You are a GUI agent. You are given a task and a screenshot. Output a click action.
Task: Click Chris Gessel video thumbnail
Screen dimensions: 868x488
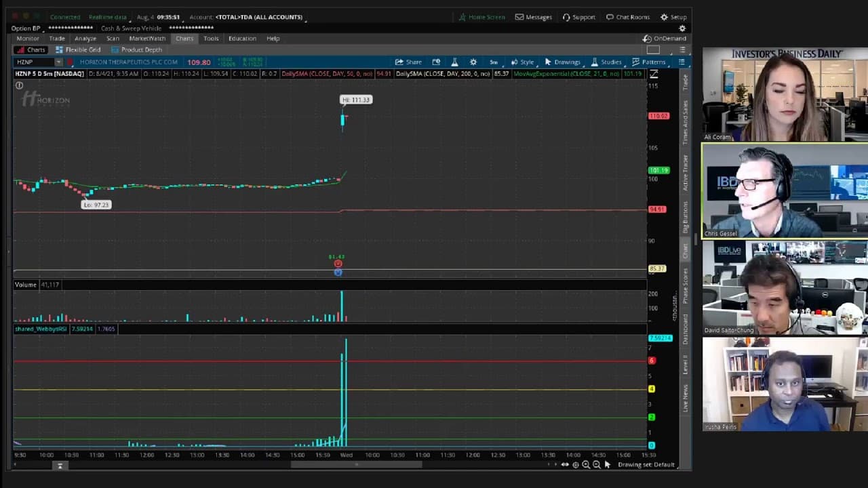[x=785, y=191]
